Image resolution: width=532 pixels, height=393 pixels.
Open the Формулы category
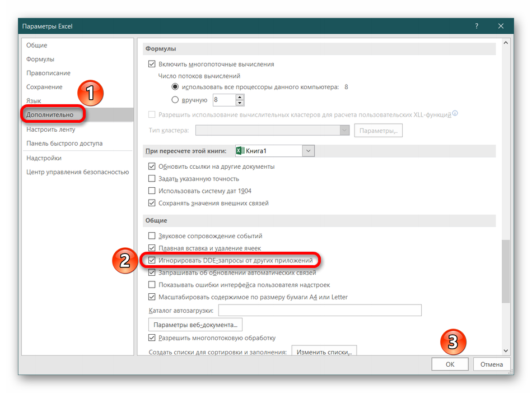[x=40, y=59]
